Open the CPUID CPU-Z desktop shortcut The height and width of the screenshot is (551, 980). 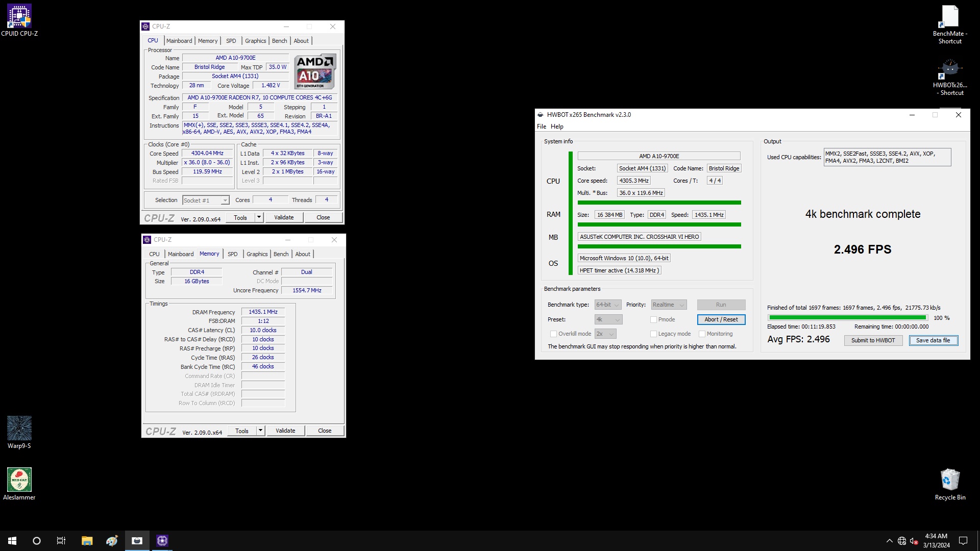click(x=19, y=21)
